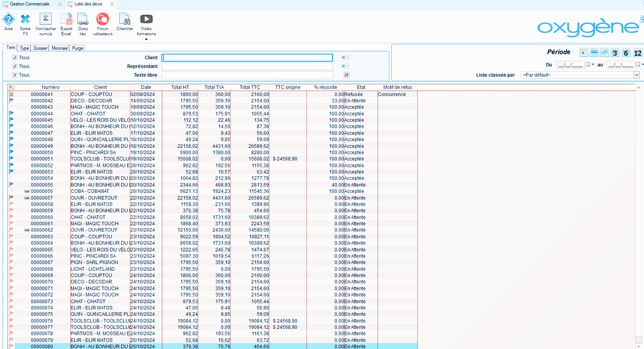Open the Du date picker dropdown

pos(593,65)
